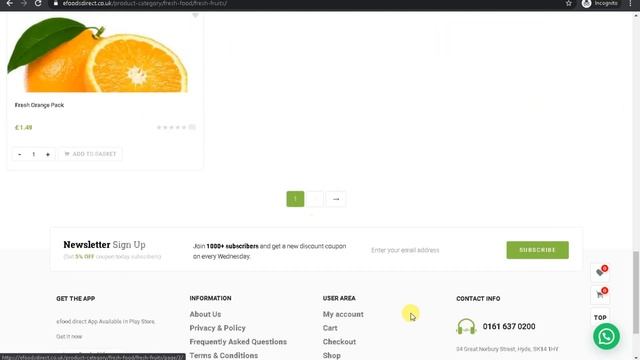Click the green Subscribe button
640x360 pixels.
click(x=537, y=250)
